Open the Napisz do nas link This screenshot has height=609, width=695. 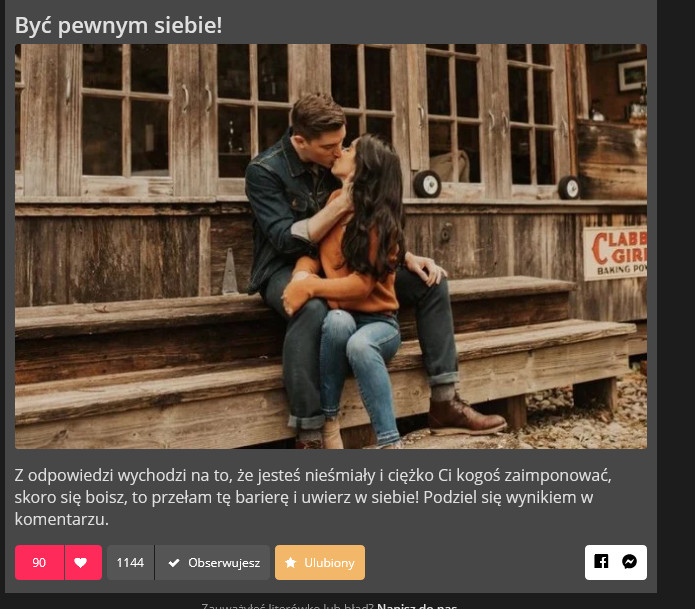[417, 606]
